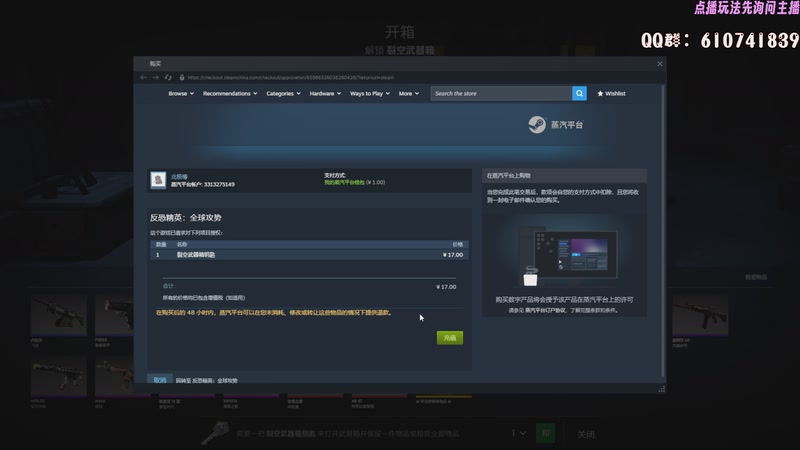Click the 取消 cancel button

pos(160,380)
